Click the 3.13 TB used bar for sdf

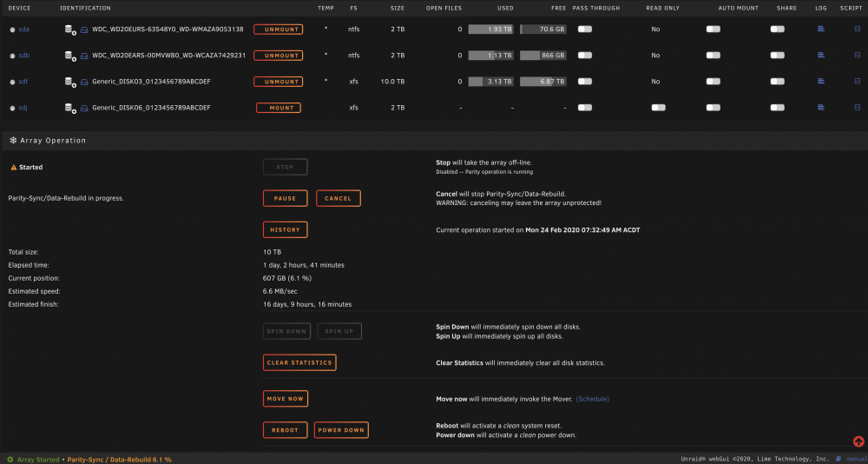(x=491, y=82)
